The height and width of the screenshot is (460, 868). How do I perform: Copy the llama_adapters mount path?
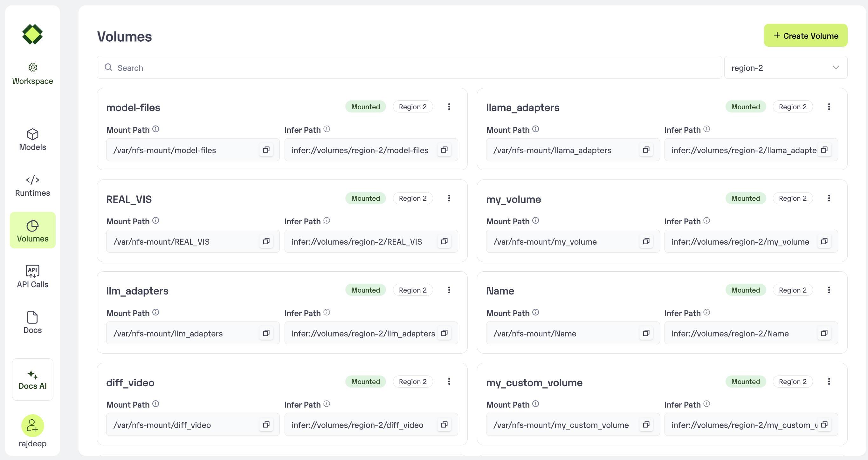[646, 150]
